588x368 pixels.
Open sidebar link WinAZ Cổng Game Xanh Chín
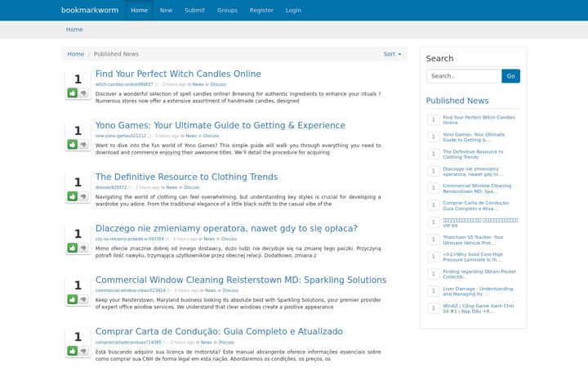pos(478,308)
